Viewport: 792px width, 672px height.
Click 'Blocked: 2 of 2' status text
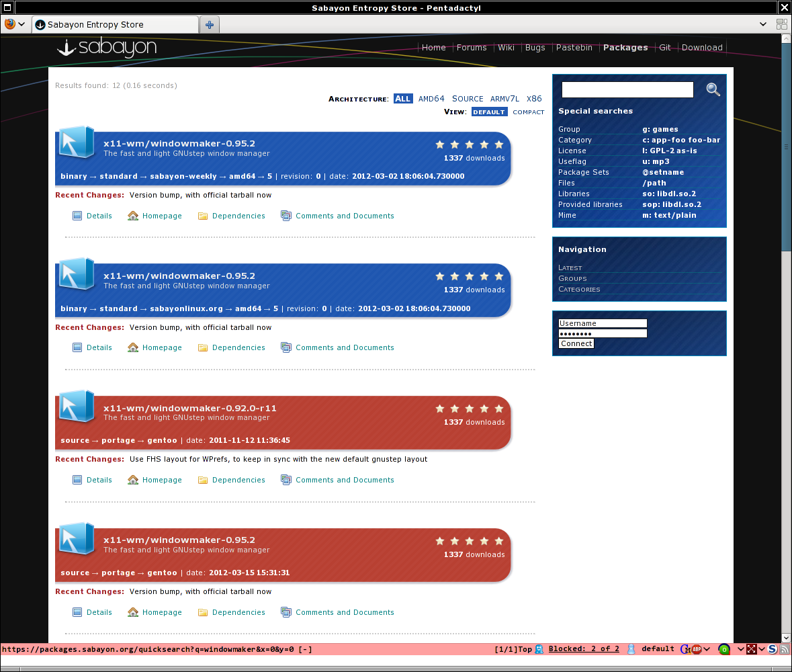coord(583,649)
